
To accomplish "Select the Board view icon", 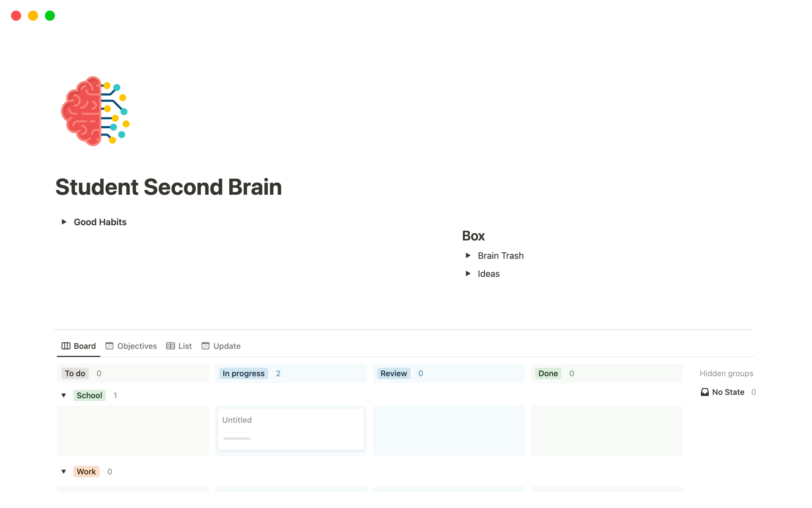I will point(66,346).
